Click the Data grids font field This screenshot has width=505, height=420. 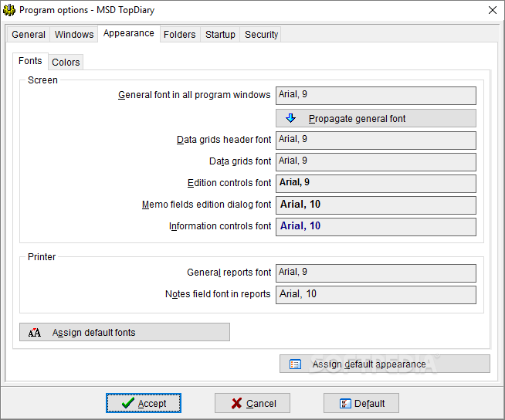coord(376,161)
